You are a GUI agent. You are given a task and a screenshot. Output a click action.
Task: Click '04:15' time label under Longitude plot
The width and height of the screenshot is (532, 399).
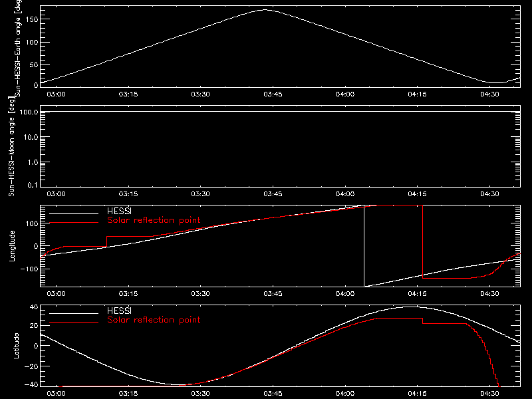point(418,294)
